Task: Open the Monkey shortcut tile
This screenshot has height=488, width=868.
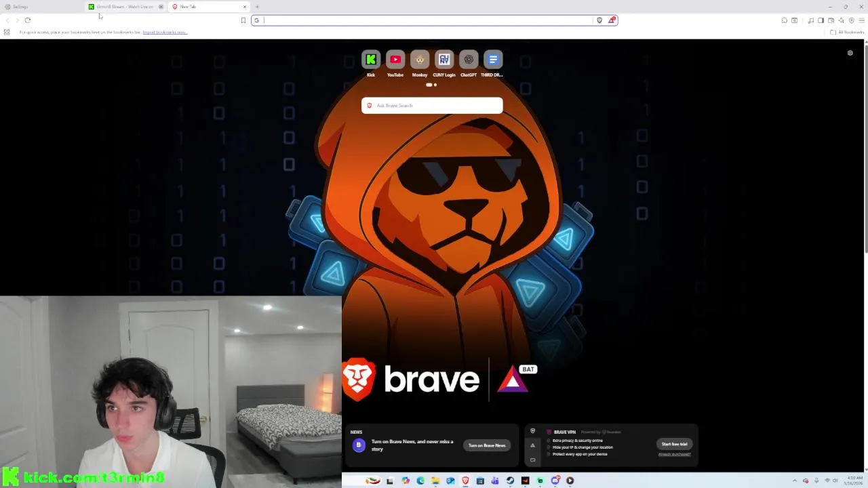Action: 420,60
